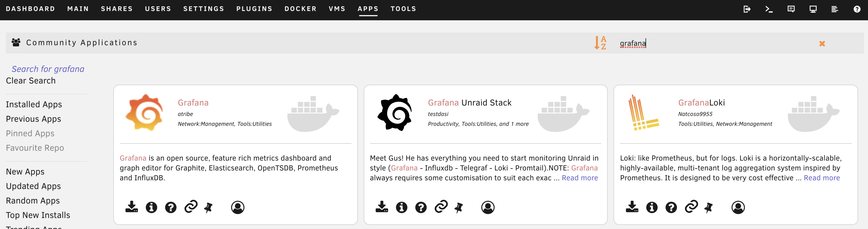The height and width of the screenshot is (229, 868).
Task: Toggle the A-Z sort order icon
Action: (600, 43)
